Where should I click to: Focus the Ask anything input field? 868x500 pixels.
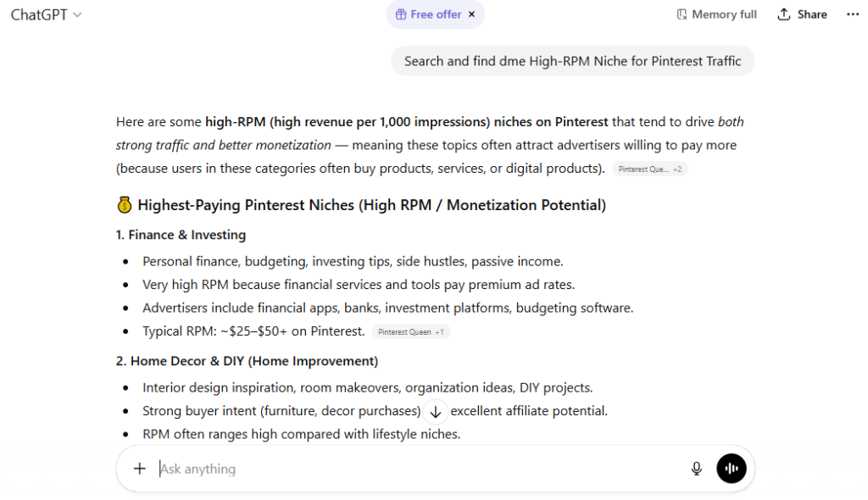point(415,469)
